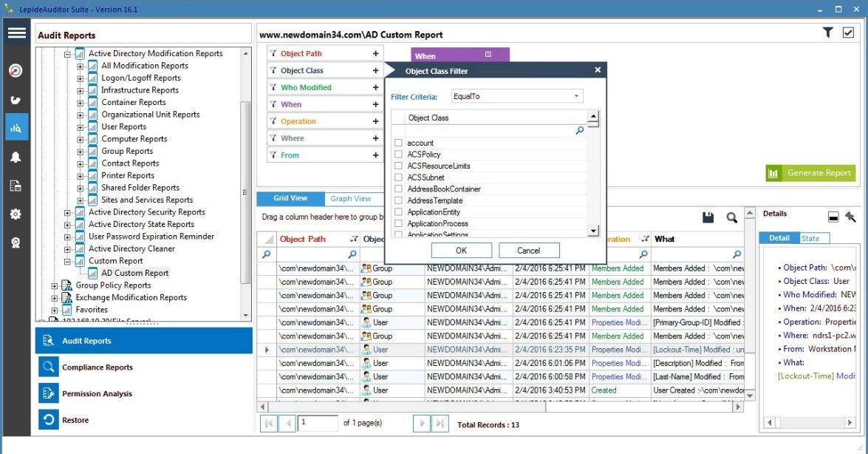Open the Filter Criteria EqualTo dropdown
Image resolution: width=868 pixels, height=454 pixels.
click(x=516, y=96)
